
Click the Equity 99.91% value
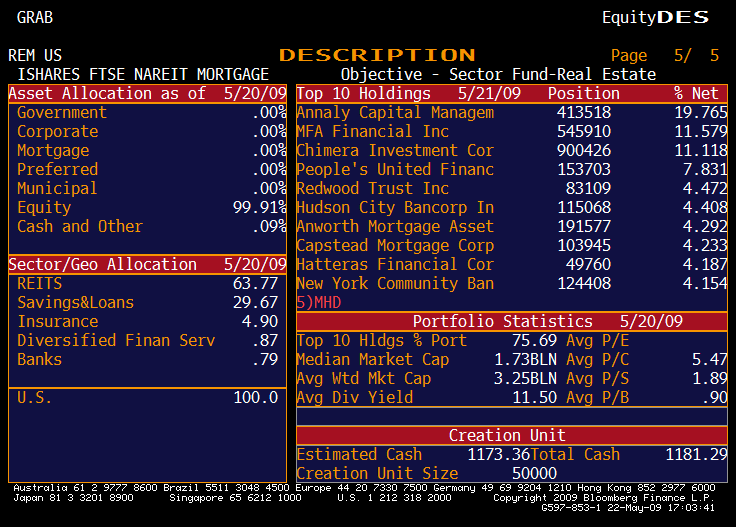(x=260, y=207)
